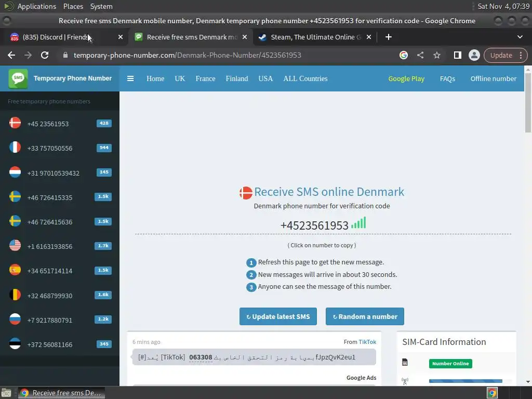Open the FAQs page

tap(447, 79)
